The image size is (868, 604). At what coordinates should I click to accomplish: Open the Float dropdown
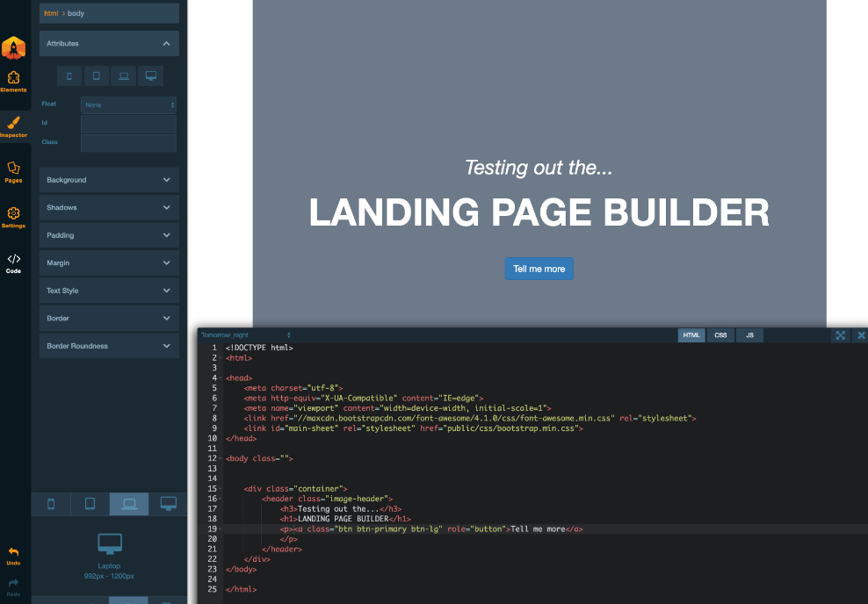click(128, 104)
